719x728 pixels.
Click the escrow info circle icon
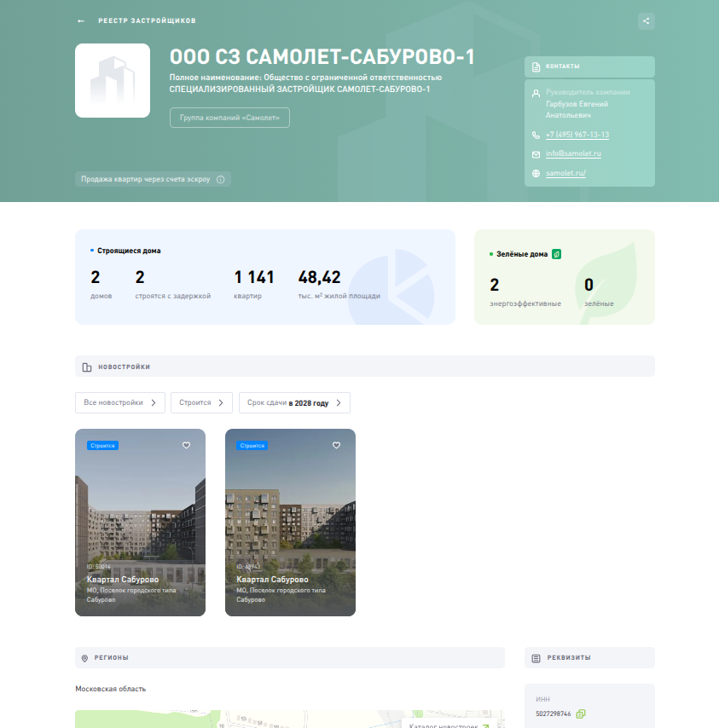click(220, 180)
